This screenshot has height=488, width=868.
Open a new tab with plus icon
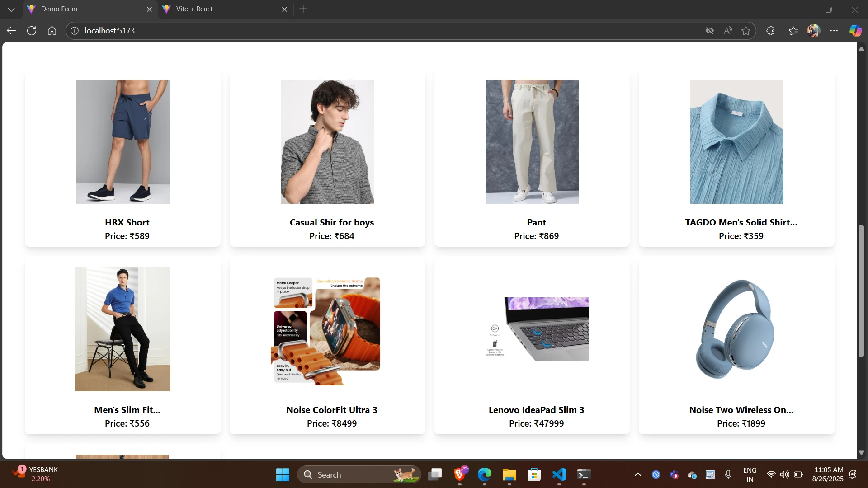point(303,9)
